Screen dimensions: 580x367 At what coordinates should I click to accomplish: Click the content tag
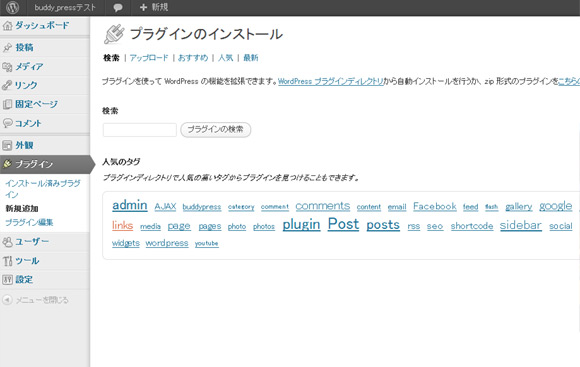[369, 207]
